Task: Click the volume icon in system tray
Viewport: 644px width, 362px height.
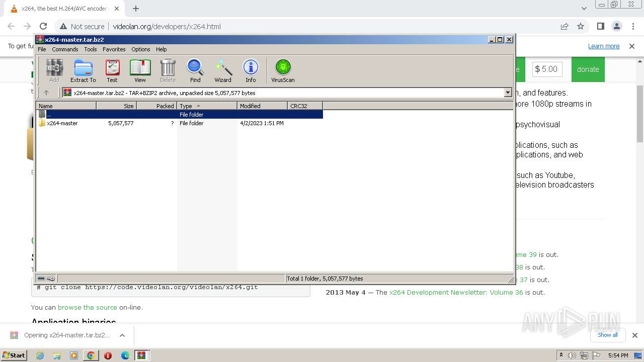Action: (x=572, y=355)
